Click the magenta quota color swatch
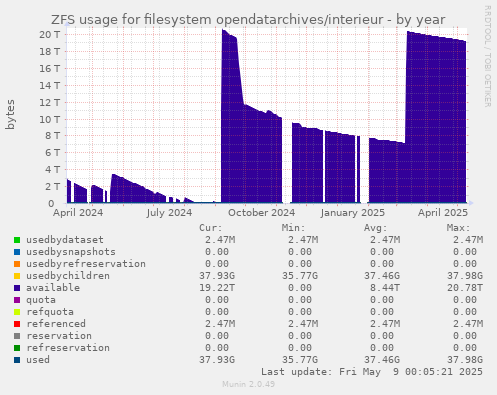This screenshot has width=497, height=395. pos(17,300)
